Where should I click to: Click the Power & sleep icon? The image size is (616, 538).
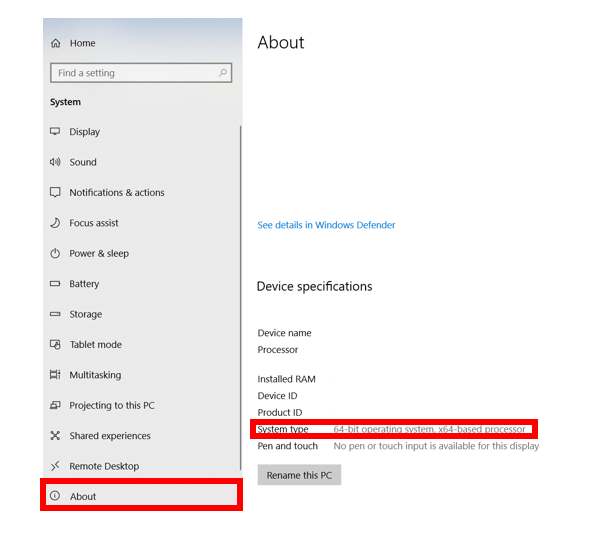[x=55, y=254]
